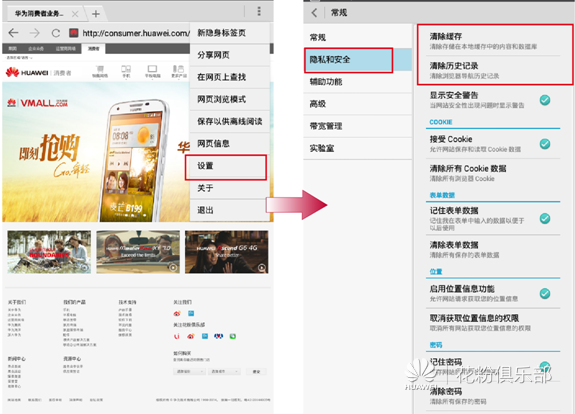Click the first product category icon after 消费者

pos(100,71)
